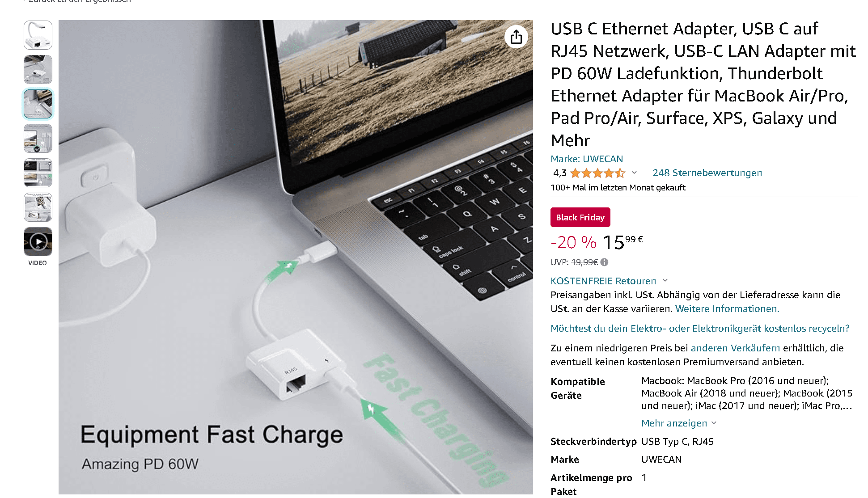Select the second product thumbnail
Viewport: 868px width, 498px height.
point(38,69)
